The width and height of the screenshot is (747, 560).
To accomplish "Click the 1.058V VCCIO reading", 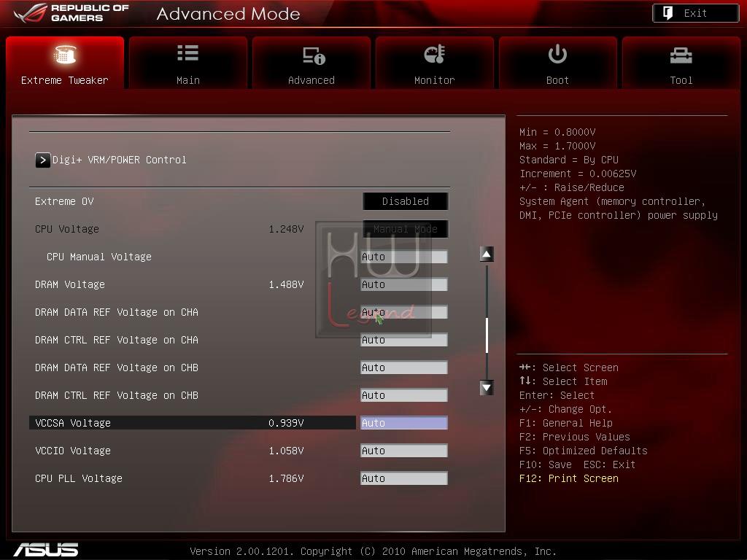I will coord(286,451).
